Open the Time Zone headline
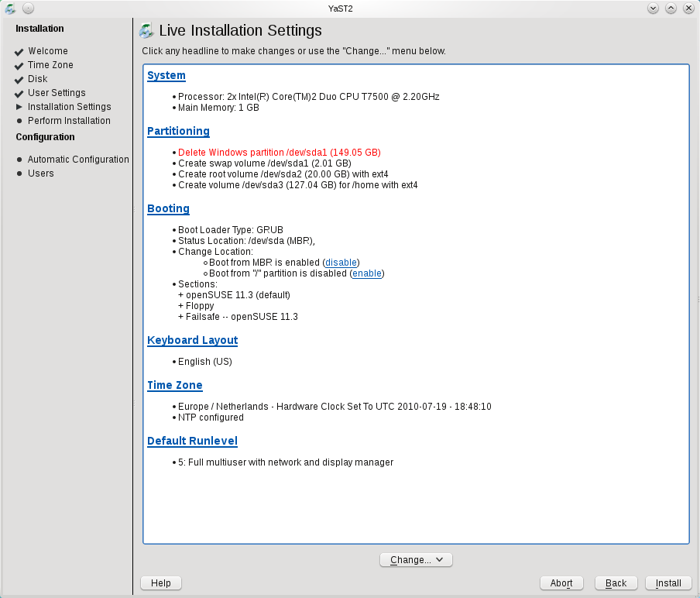This screenshot has width=700, height=598. click(175, 385)
